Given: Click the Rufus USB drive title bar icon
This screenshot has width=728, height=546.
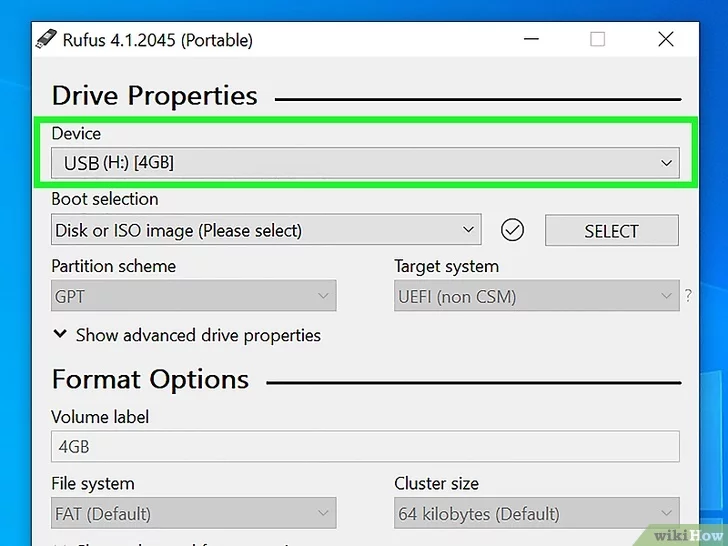Looking at the screenshot, I should (x=46, y=39).
